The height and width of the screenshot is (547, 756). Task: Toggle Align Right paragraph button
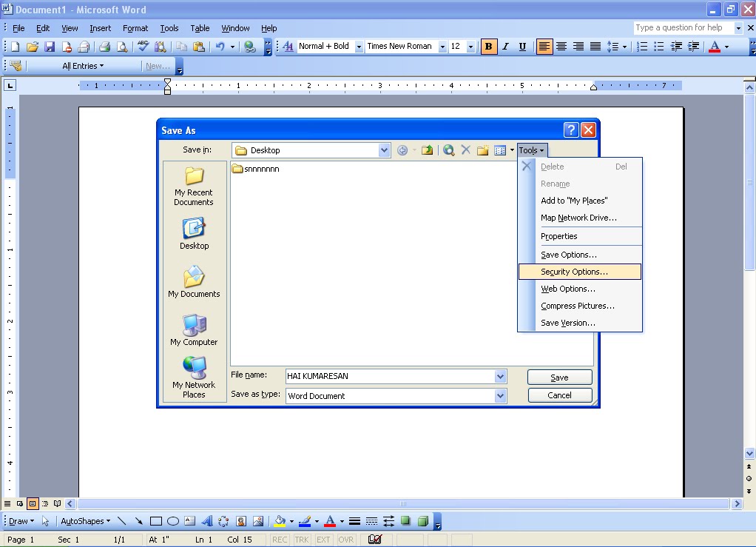coord(578,47)
